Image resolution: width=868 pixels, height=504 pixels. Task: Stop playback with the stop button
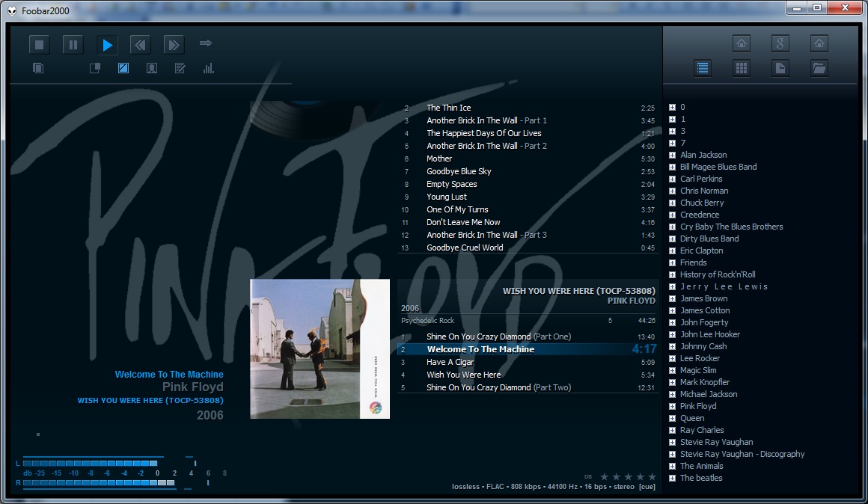40,45
